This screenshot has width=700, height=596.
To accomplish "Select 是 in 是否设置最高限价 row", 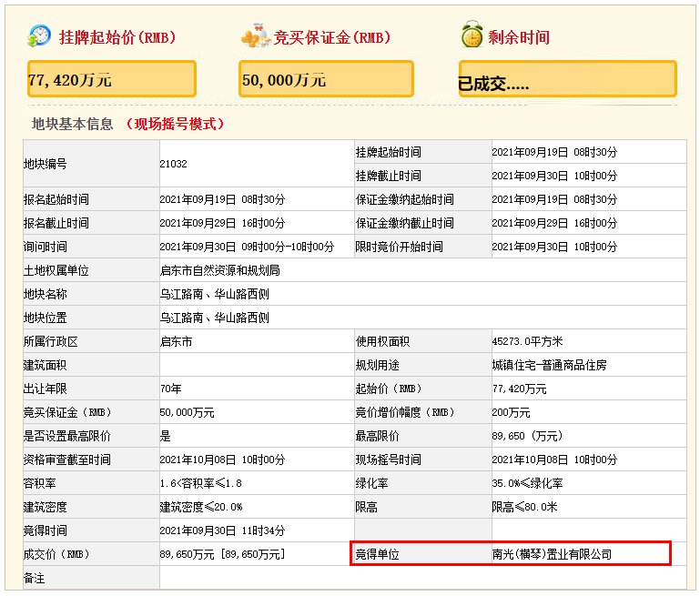I will click(x=165, y=436).
